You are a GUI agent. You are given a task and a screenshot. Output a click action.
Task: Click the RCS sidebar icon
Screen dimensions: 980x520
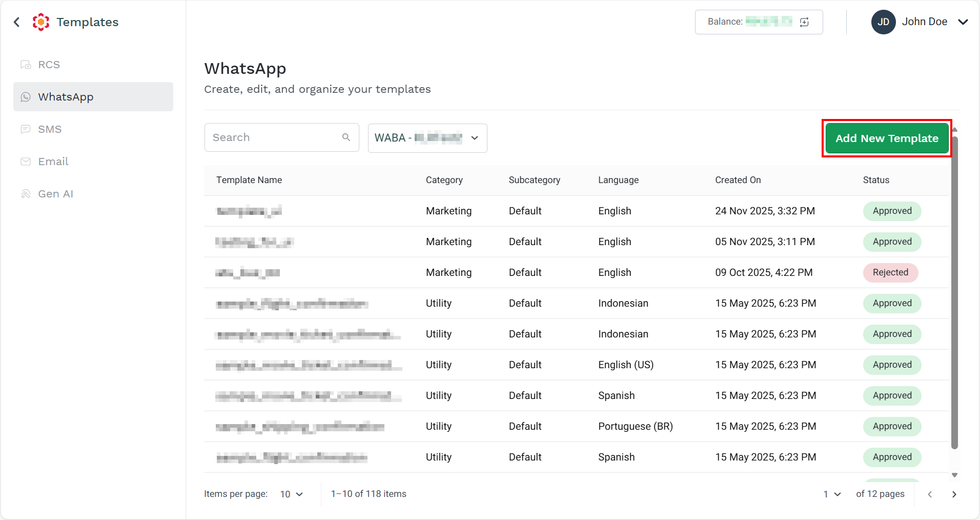tap(26, 65)
